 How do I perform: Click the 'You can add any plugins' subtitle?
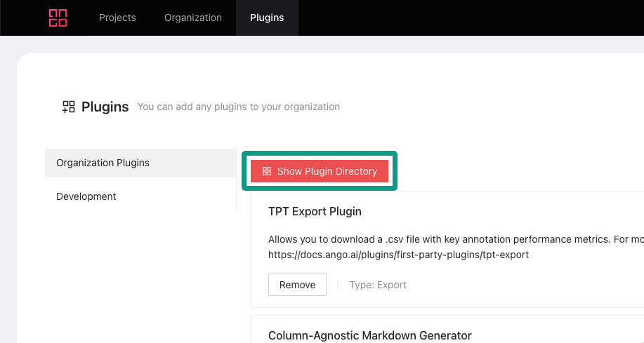239,107
